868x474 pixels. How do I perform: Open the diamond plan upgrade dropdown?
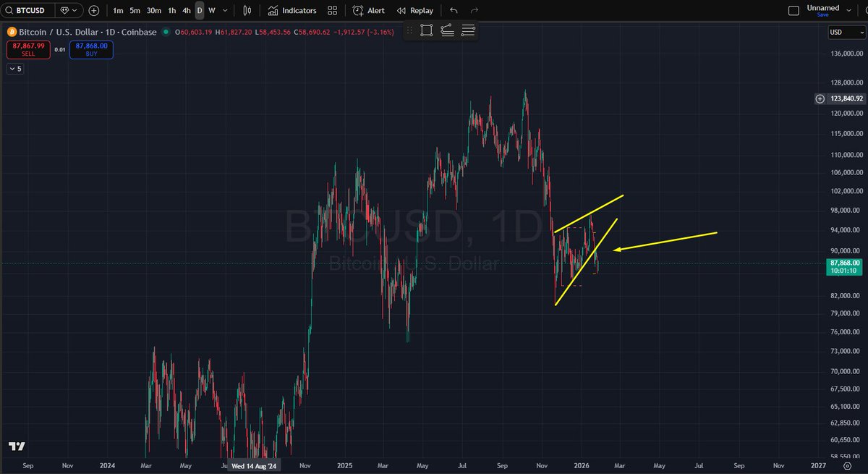(x=69, y=11)
